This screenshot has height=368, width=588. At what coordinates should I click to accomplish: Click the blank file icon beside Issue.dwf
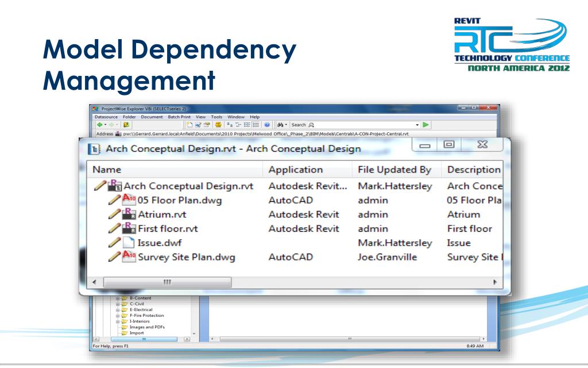pyautogui.click(x=128, y=242)
